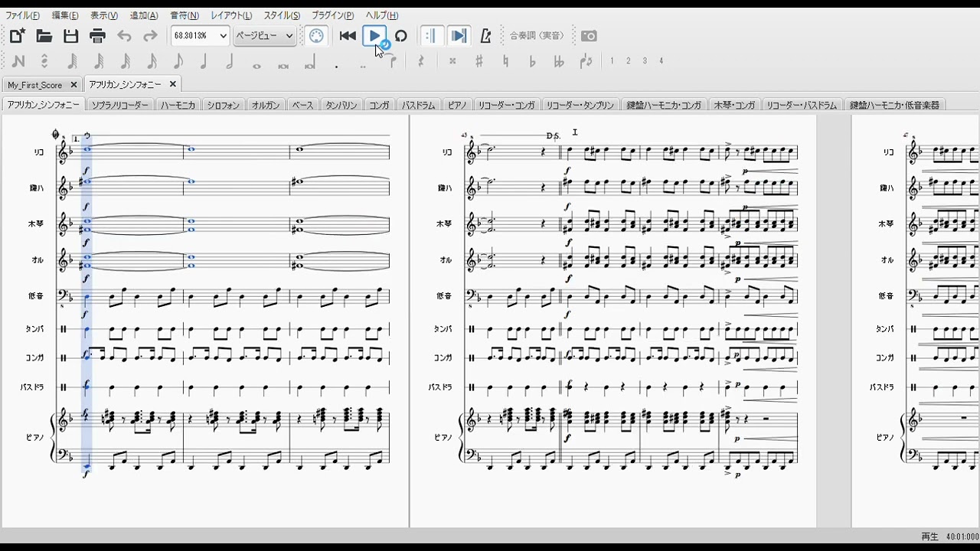Screen dimensions: 980x551
Task: Toggle repitch mode icon
Action: coord(44,61)
